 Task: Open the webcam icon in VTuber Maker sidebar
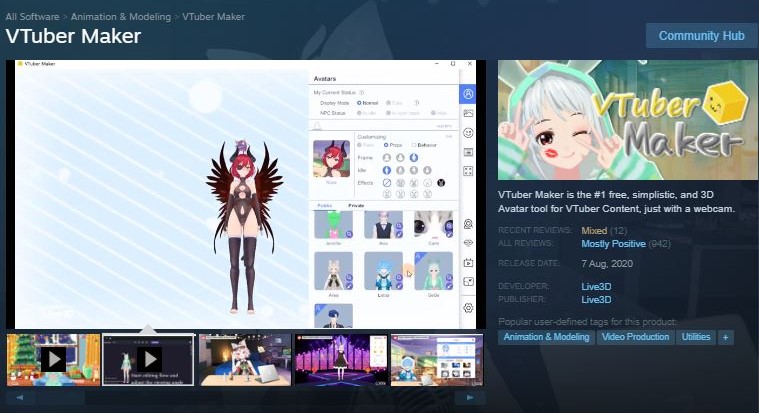[468, 224]
